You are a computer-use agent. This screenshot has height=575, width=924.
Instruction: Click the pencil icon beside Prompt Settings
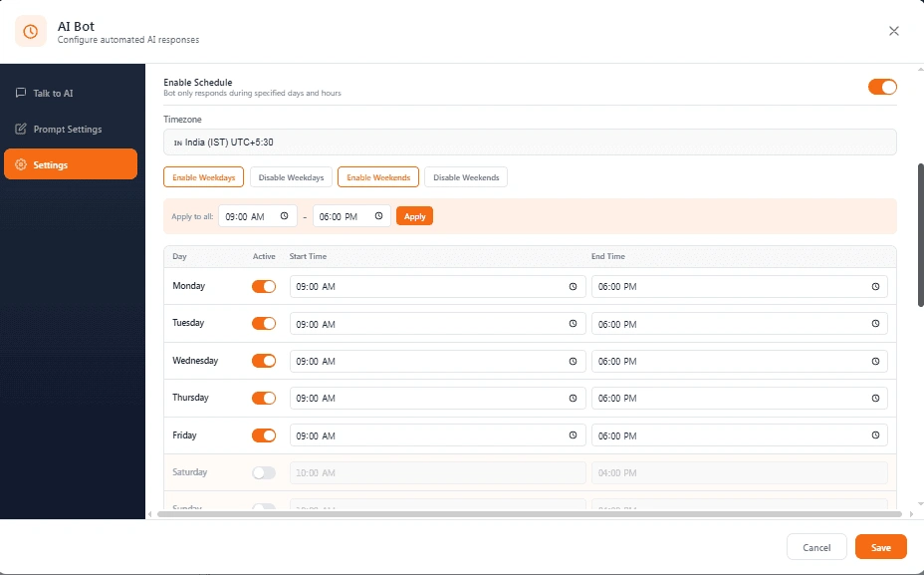(20, 129)
